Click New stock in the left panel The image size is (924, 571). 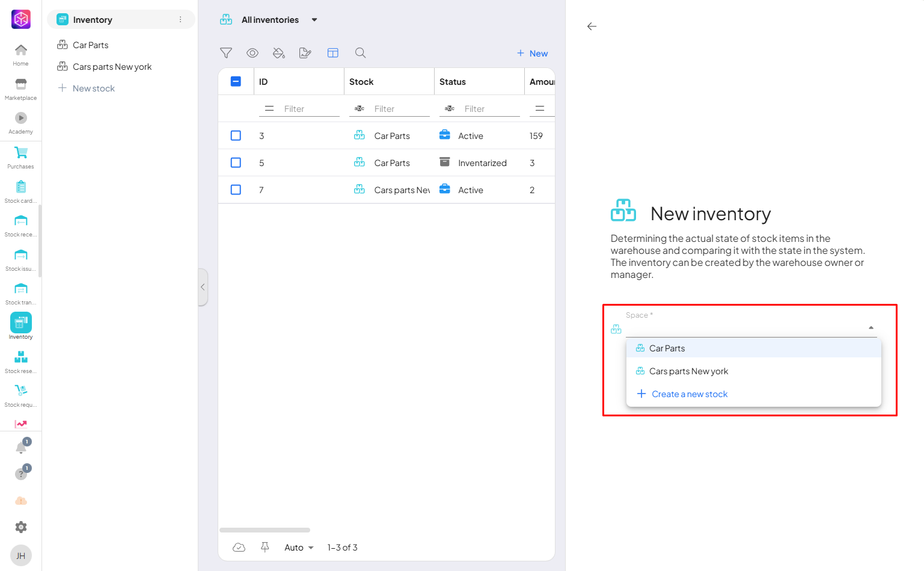pos(93,88)
